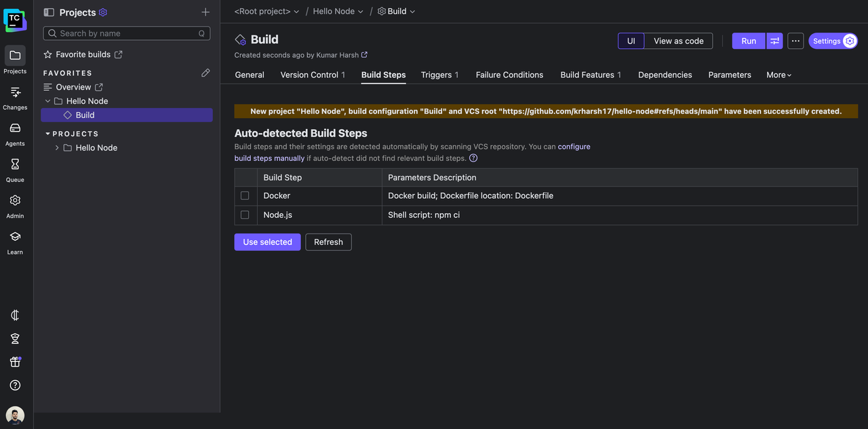
Task: Check the Node.js build step checkbox
Action: click(x=245, y=214)
